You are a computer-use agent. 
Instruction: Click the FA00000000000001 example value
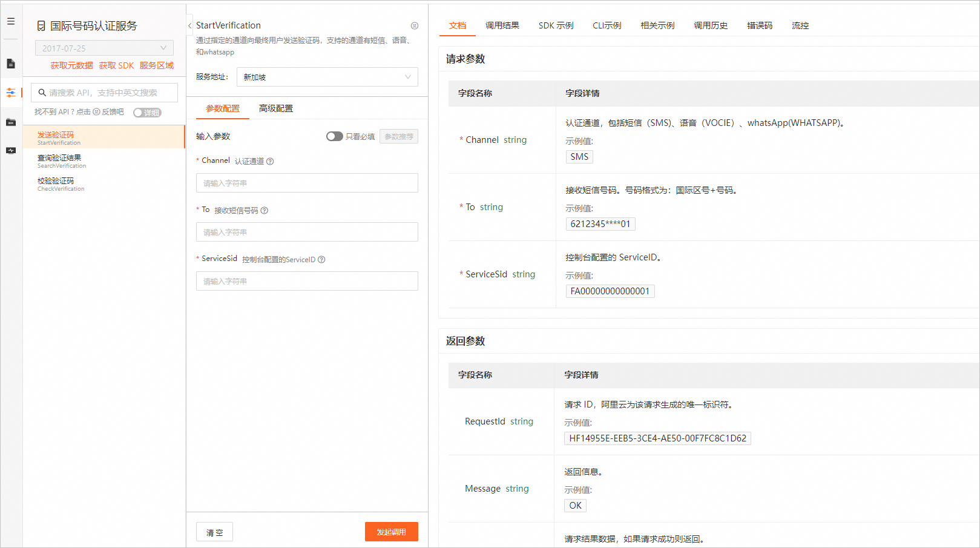610,291
